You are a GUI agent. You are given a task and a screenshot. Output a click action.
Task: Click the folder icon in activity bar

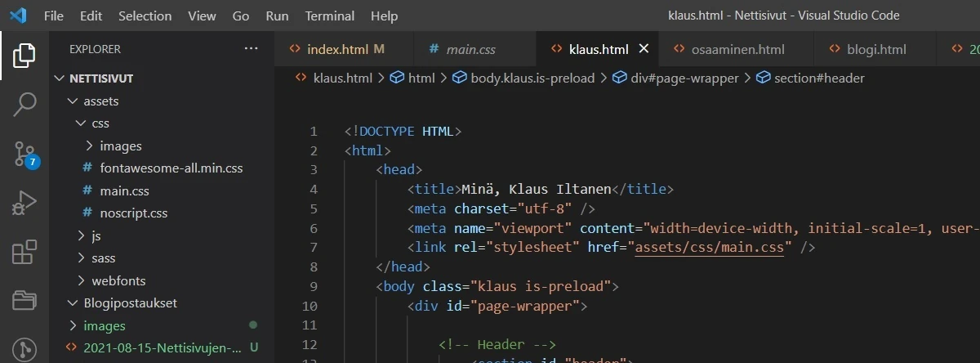pyautogui.click(x=24, y=300)
